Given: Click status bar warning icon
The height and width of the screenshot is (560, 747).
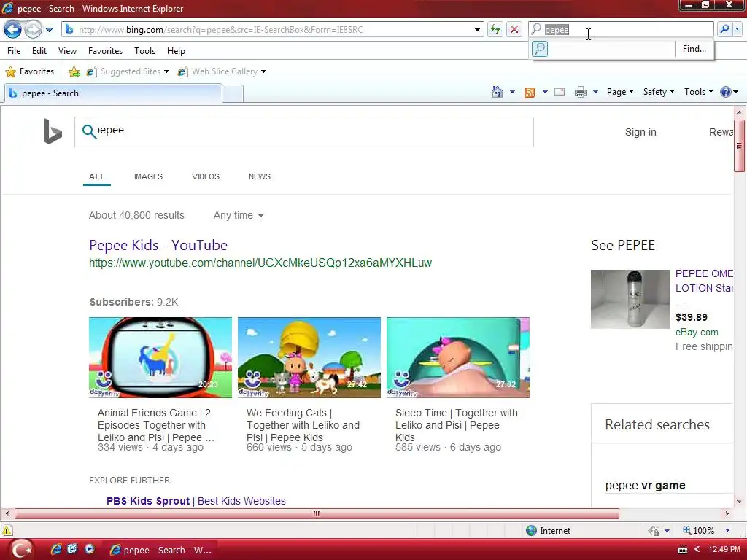Looking at the screenshot, I should (x=7, y=531).
